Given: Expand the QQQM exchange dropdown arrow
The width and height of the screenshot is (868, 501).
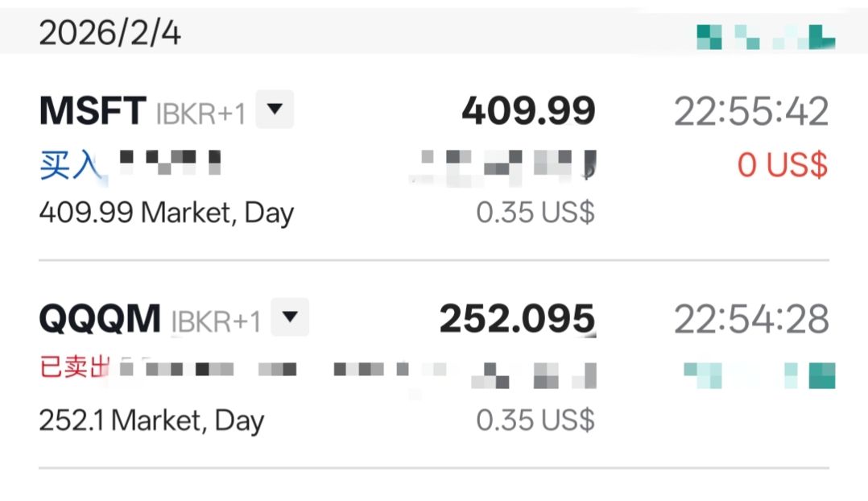Looking at the screenshot, I should click(289, 317).
